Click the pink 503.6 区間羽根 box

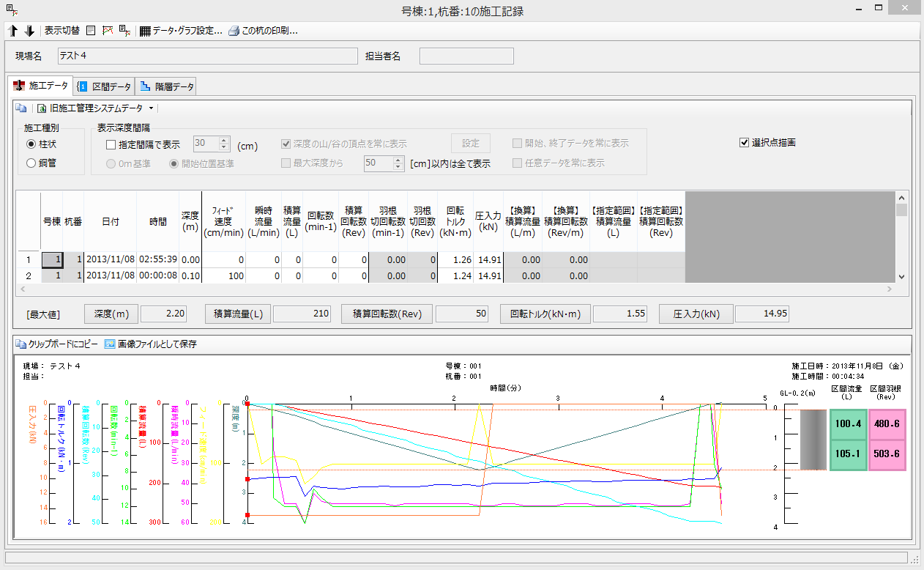coord(887,454)
